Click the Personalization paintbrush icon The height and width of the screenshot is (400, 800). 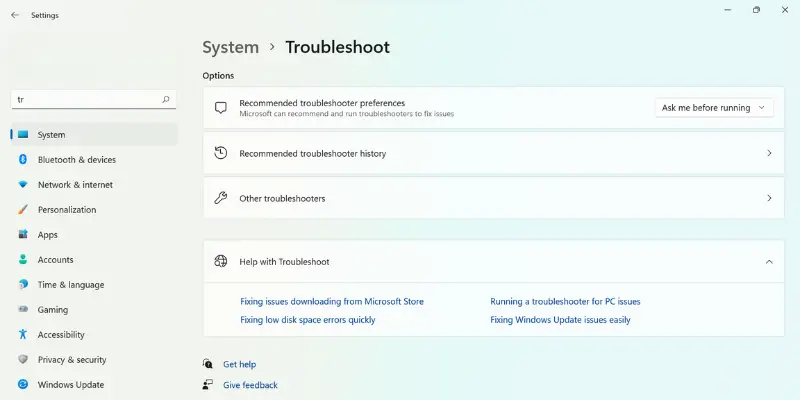pyautogui.click(x=23, y=210)
